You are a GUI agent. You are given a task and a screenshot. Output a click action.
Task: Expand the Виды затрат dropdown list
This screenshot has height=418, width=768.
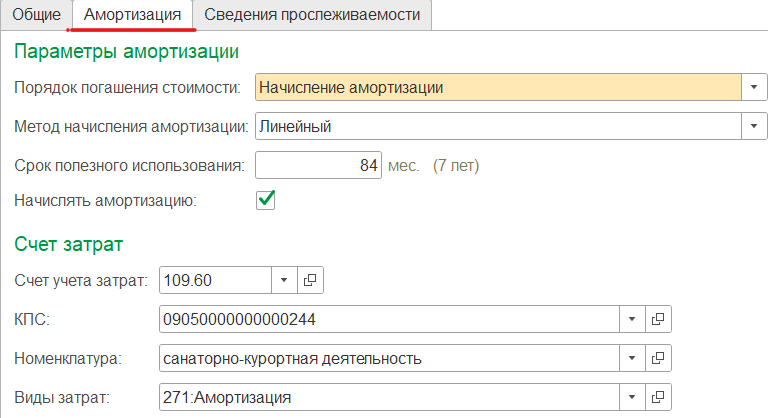[632, 397]
